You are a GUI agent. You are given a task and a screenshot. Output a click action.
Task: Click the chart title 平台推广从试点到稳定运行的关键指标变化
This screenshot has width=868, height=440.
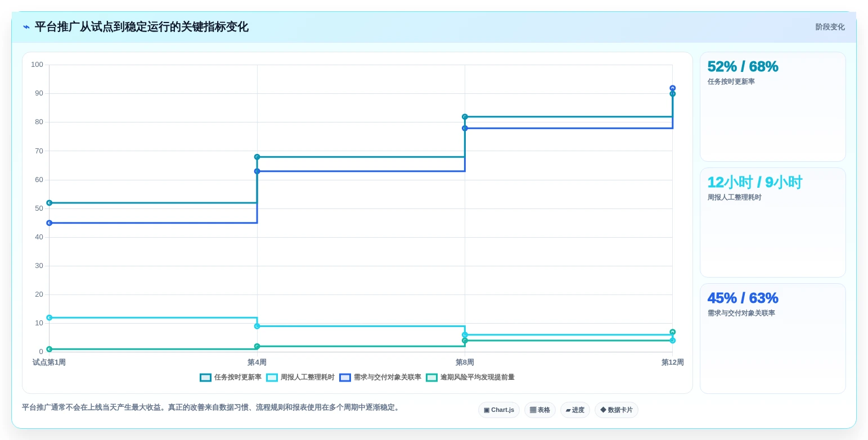tap(141, 27)
